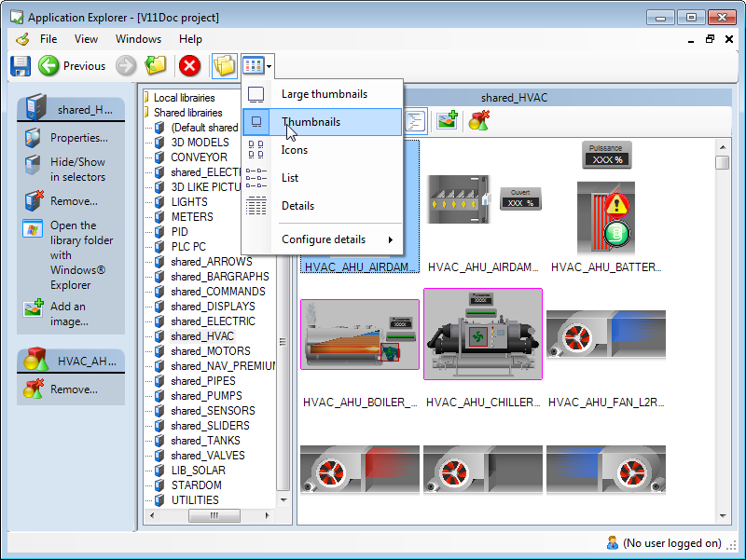Select the HVAC_AHU_CHILLER thumbnail
Image resolution: width=746 pixels, height=560 pixels.
[483, 334]
